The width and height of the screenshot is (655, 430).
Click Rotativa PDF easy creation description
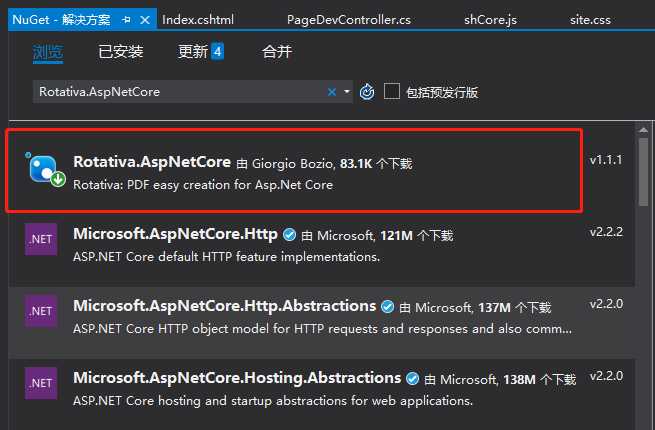click(x=203, y=185)
